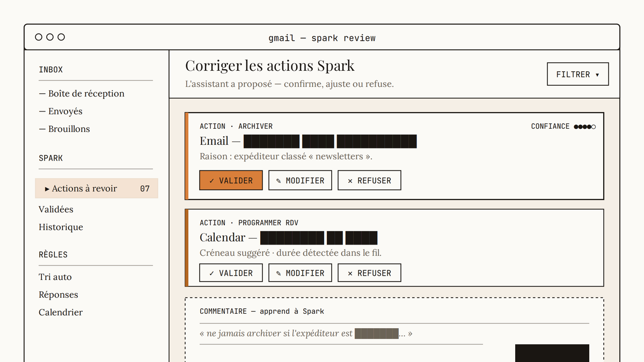Open Tri auto rule
The height and width of the screenshot is (362, 644).
point(55,277)
